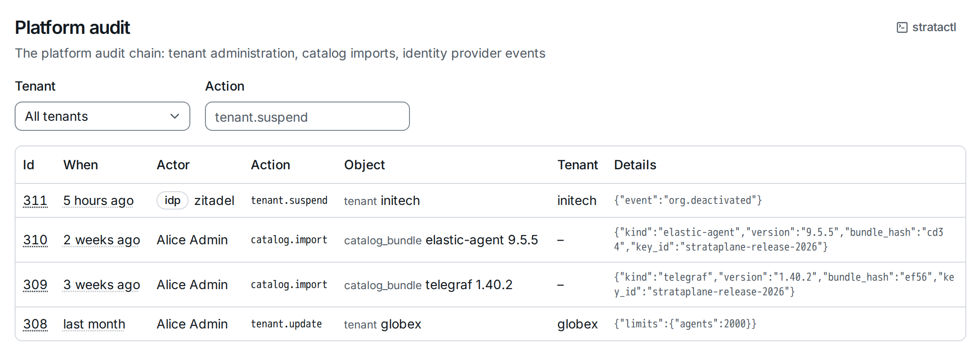Click the catalog.import action in row 309
This screenshot has height=355, width=980.
[x=289, y=285]
